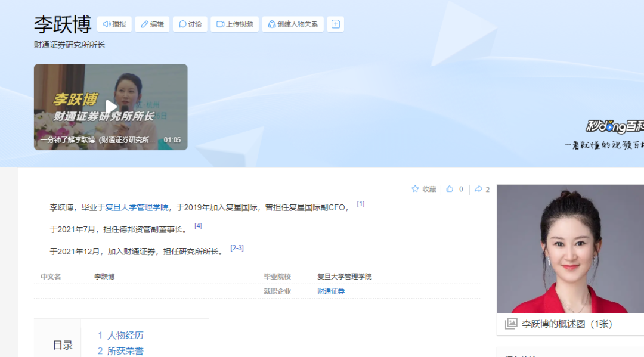
Task: Open 李跃博 portrait overview image
Action: point(571,249)
